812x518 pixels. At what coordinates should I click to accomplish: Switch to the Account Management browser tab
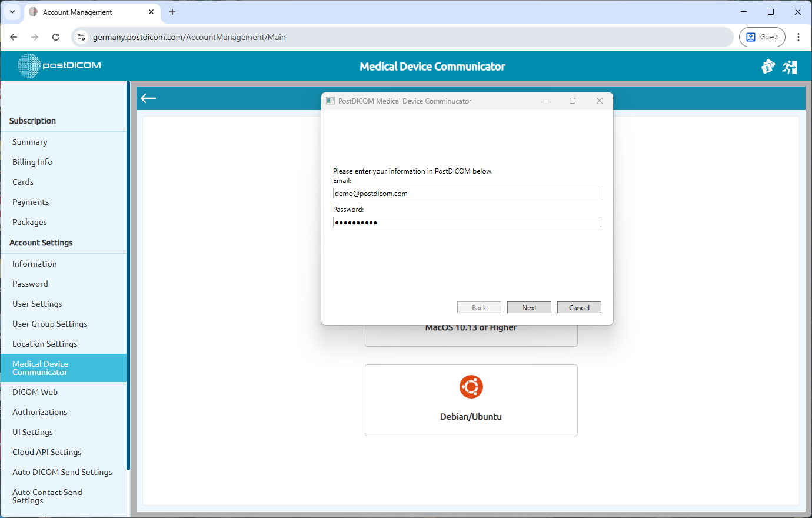pyautogui.click(x=82, y=12)
